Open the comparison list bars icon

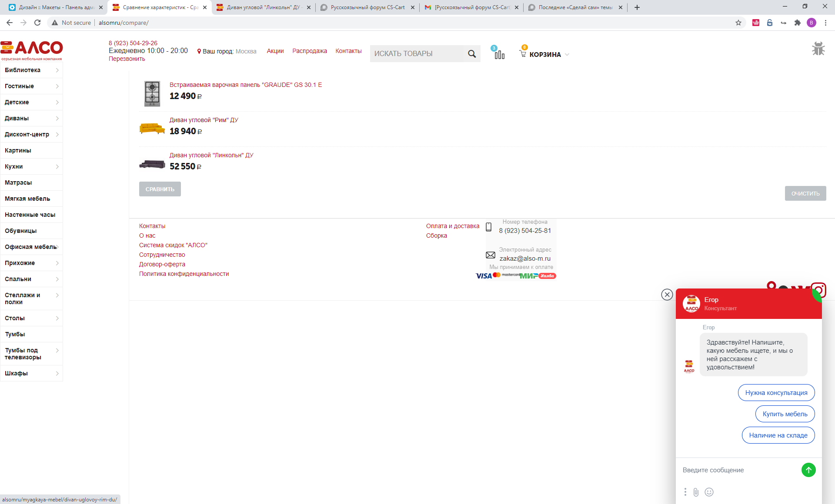click(x=499, y=54)
